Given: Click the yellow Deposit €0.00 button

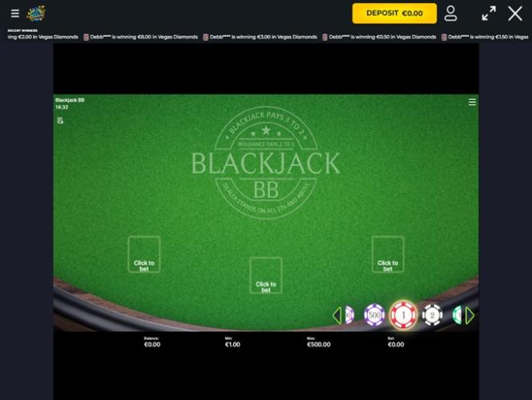Looking at the screenshot, I should point(394,14).
